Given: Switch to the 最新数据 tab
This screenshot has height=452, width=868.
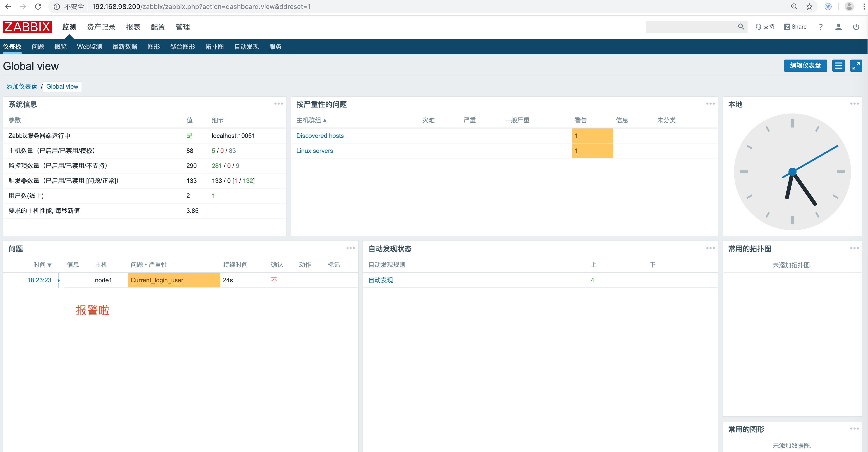Looking at the screenshot, I should (125, 47).
